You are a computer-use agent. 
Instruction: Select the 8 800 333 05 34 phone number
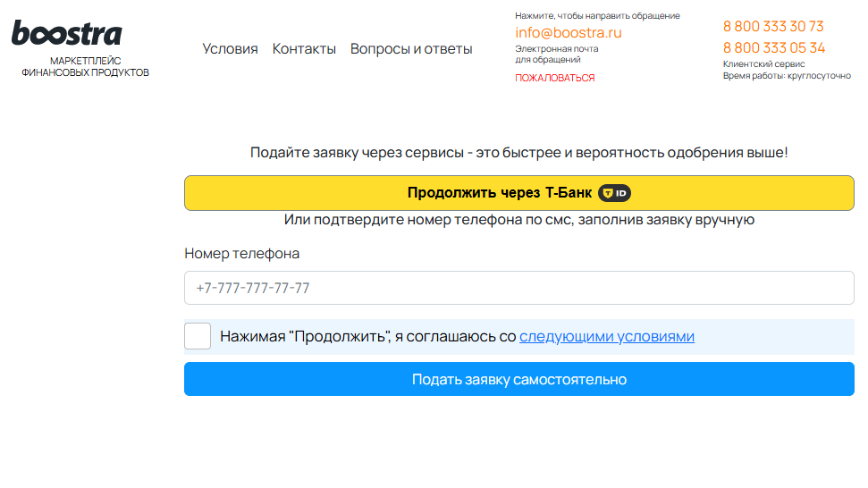click(x=773, y=48)
